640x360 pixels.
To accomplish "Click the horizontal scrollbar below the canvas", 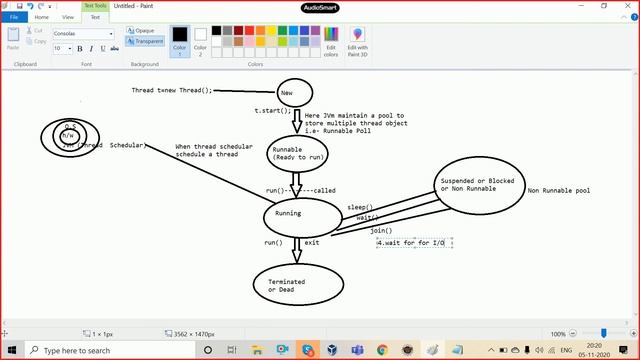I will click(x=316, y=322).
